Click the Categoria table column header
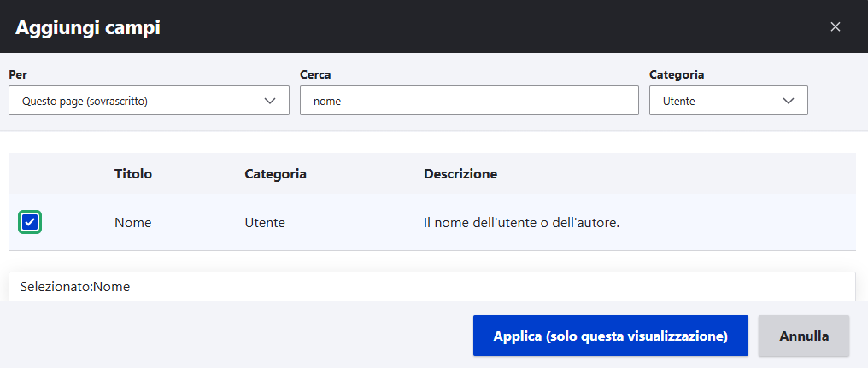The width and height of the screenshot is (868, 368). coord(275,173)
